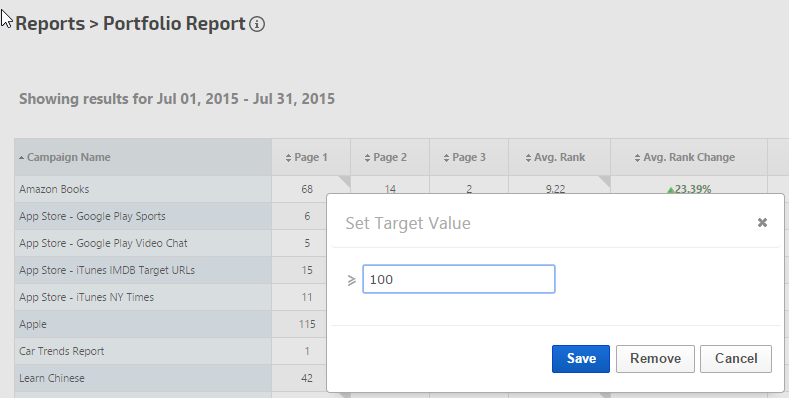The image size is (789, 398).
Task: Sort table by Page 3 column
Action: [x=464, y=157]
